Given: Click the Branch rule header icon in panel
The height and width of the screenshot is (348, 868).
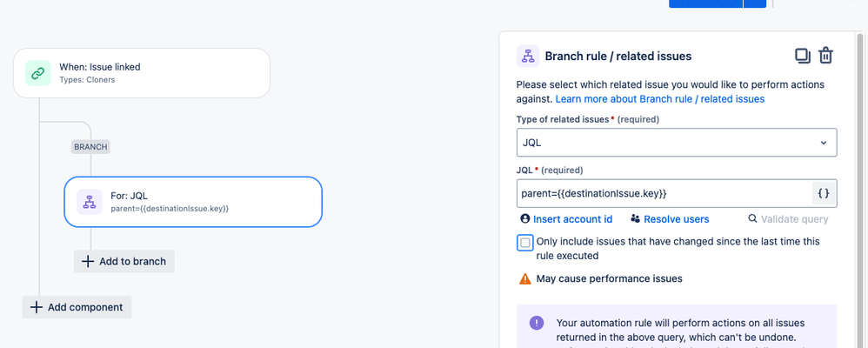Looking at the screenshot, I should [x=528, y=56].
